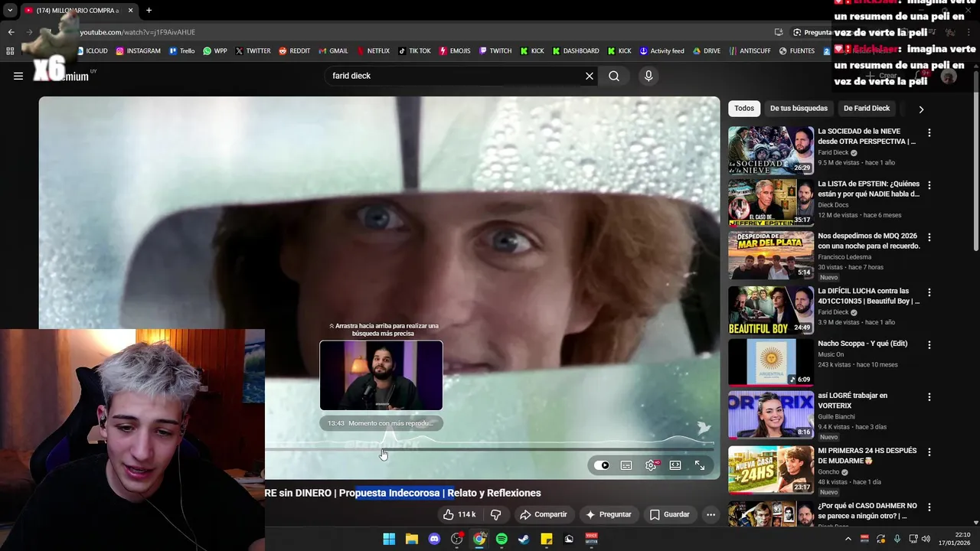Open 'La SOCIEDAD de la NIEVE' thumbnail
This screenshot has width=980, height=551.
pyautogui.click(x=771, y=151)
